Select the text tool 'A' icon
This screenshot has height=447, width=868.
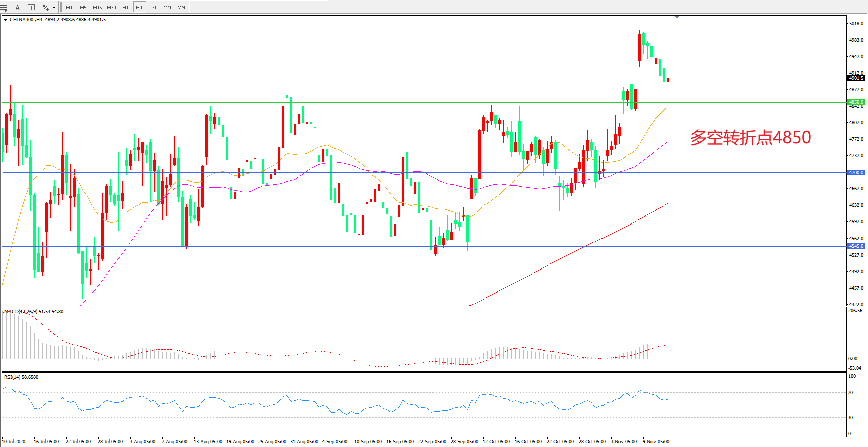click(18, 7)
